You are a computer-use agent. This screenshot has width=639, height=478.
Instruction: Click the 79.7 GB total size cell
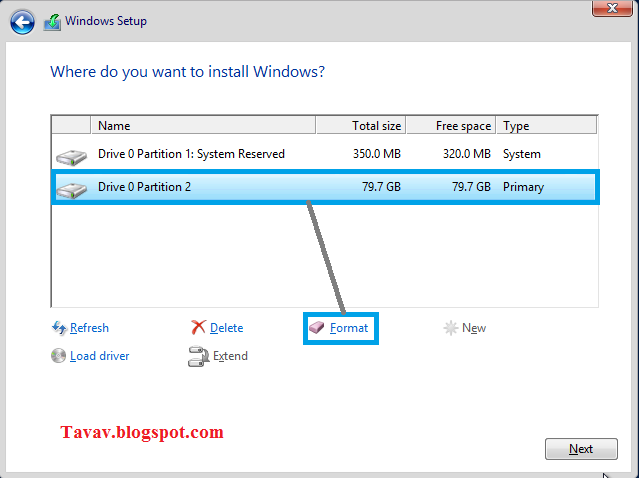pyautogui.click(x=381, y=187)
